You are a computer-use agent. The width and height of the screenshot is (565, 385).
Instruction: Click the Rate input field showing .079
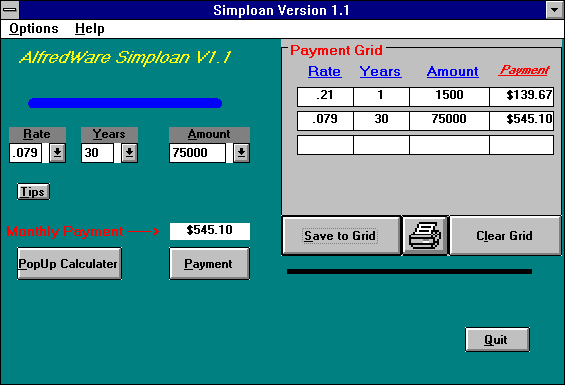tap(26, 153)
